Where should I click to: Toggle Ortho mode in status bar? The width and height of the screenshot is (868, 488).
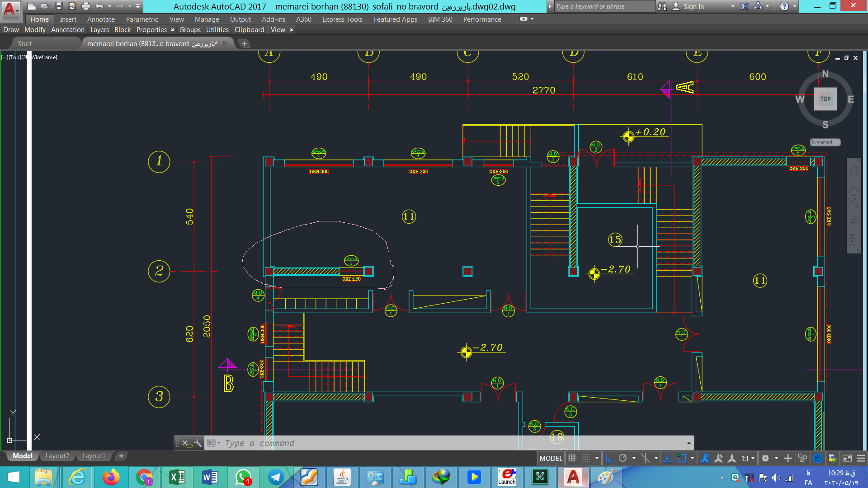[x=609, y=458]
